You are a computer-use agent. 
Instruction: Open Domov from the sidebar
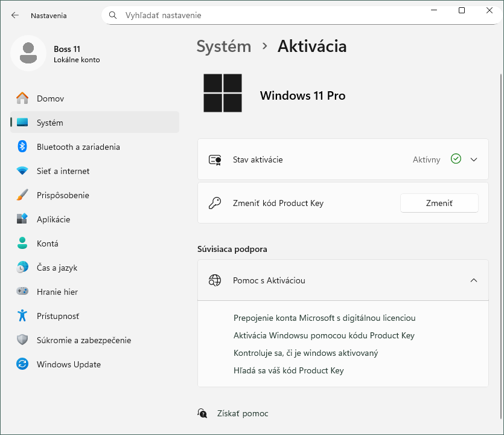pos(49,98)
